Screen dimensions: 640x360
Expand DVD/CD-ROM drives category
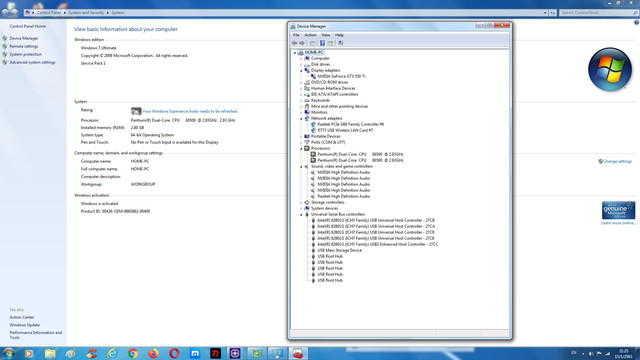(301, 82)
